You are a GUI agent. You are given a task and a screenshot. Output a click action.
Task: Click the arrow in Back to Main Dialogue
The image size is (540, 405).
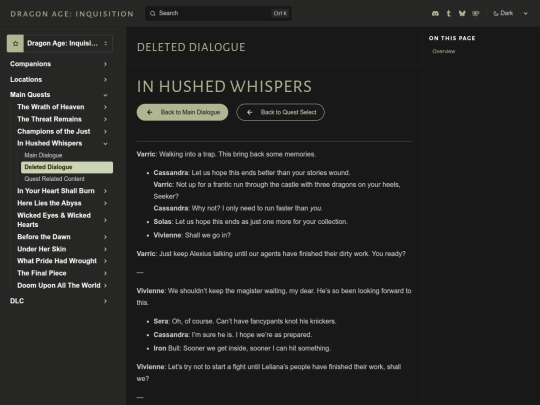coord(149,112)
